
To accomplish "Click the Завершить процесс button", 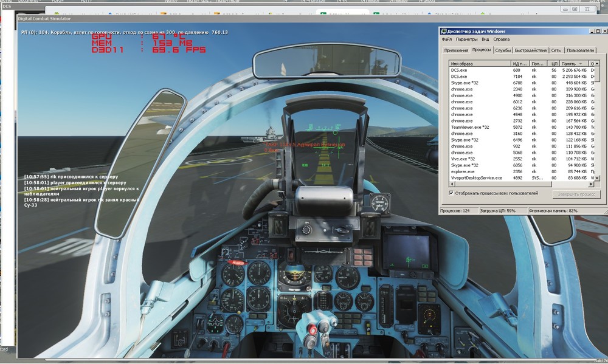I will (x=576, y=194).
